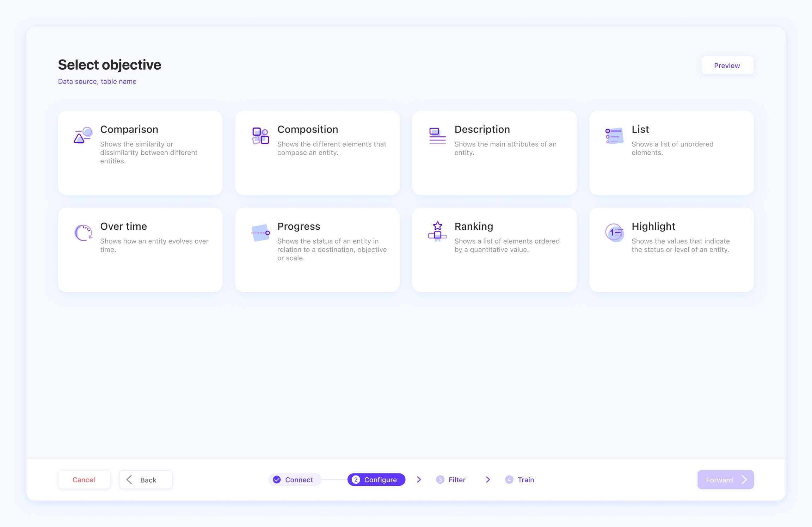
Task: Click the Over time clock icon
Action: [83, 233]
